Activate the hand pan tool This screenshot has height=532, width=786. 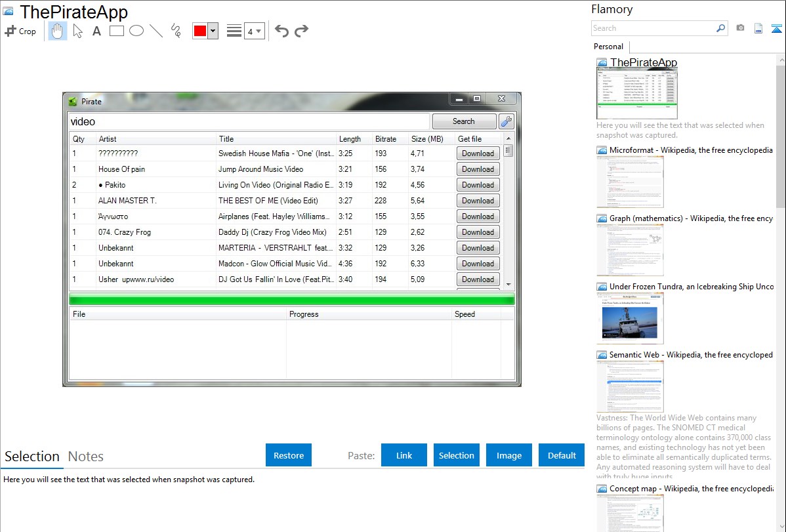point(58,31)
